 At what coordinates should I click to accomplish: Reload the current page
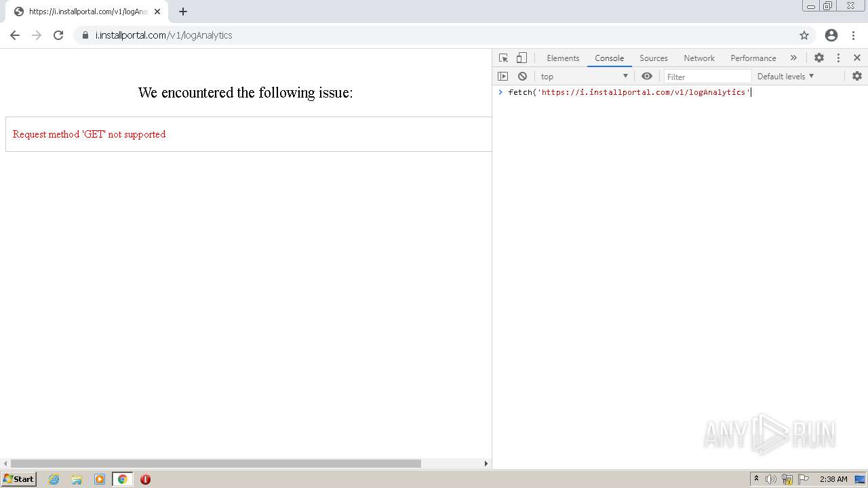(58, 35)
